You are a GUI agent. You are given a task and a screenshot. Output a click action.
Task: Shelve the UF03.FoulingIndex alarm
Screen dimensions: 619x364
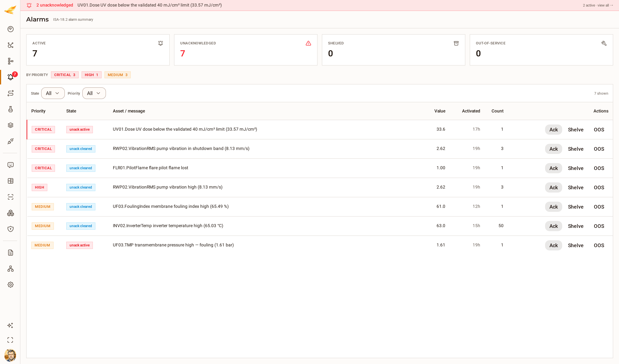pyautogui.click(x=575, y=207)
